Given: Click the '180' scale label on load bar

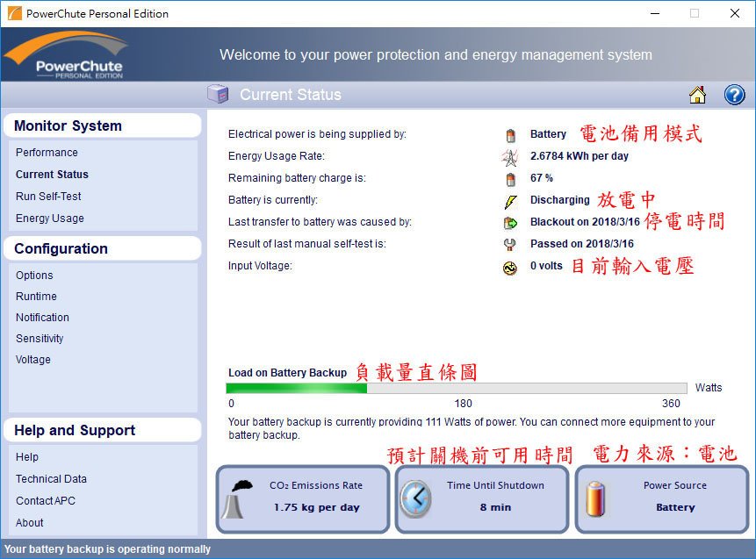Looking at the screenshot, I should (x=463, y=404).
